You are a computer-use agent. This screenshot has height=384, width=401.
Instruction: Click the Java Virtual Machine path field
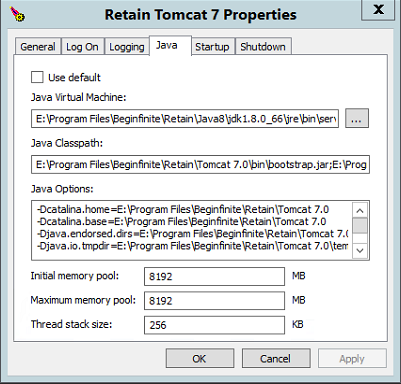click(185, 118)
